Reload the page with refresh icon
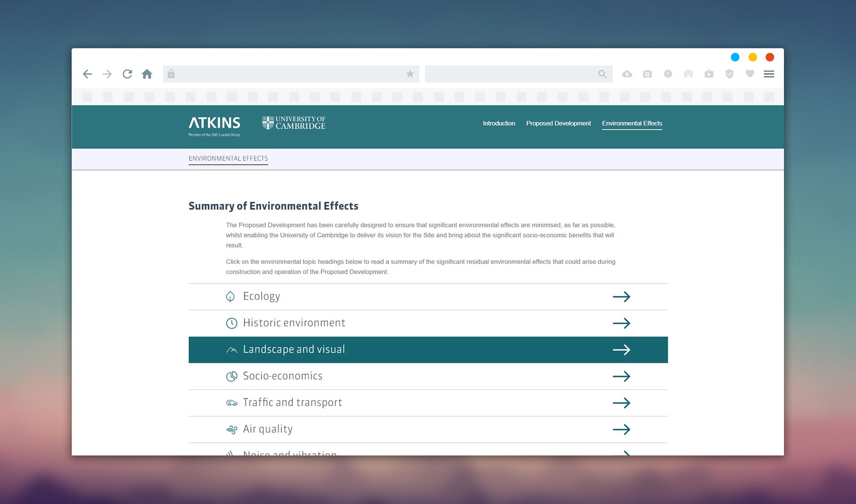This screenshot has height=504, width=856. click(127, 74)
